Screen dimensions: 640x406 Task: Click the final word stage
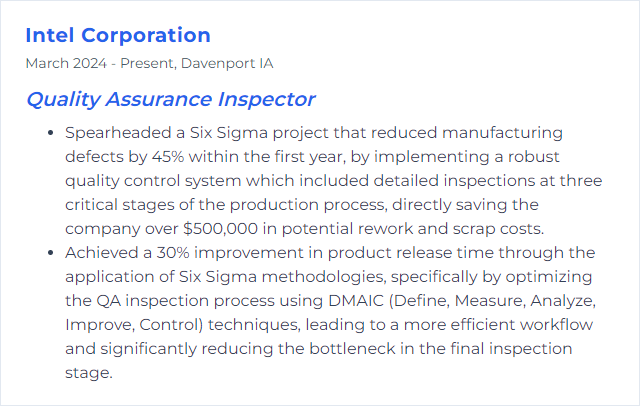coord(89,373)
